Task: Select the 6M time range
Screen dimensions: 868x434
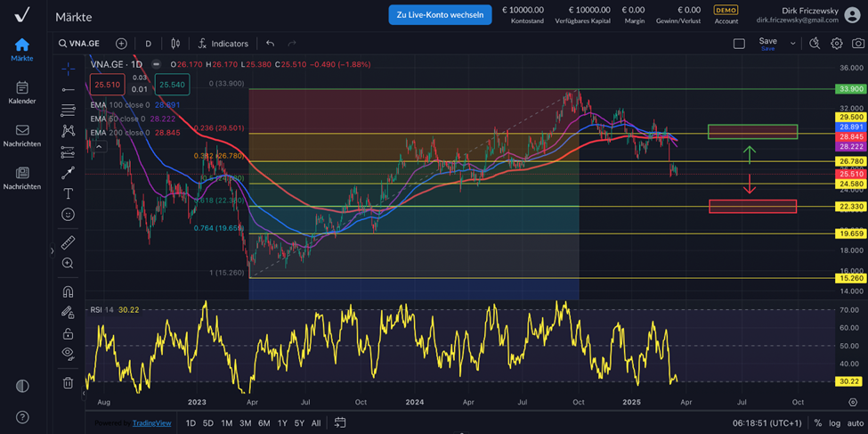Action: click(264, 423)
